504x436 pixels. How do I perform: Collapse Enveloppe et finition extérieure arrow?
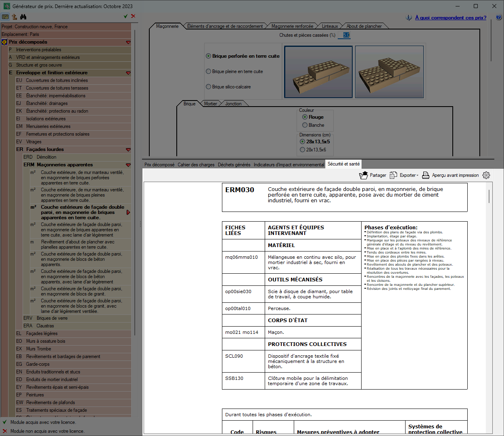point(128,73)
